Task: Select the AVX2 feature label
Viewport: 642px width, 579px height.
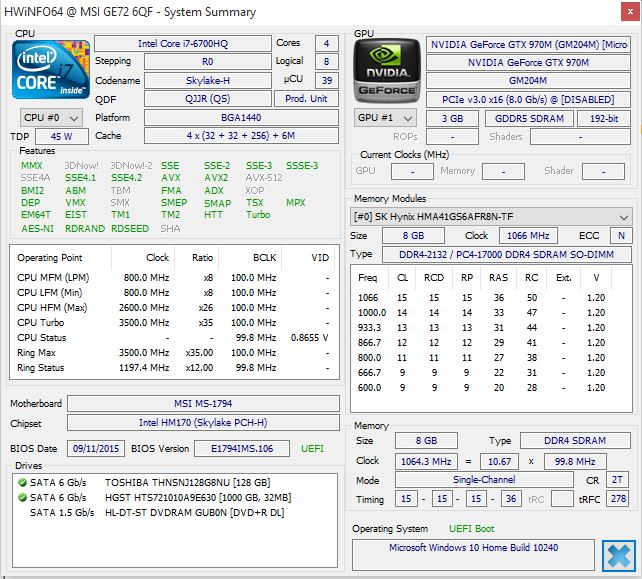Action: 216,178
